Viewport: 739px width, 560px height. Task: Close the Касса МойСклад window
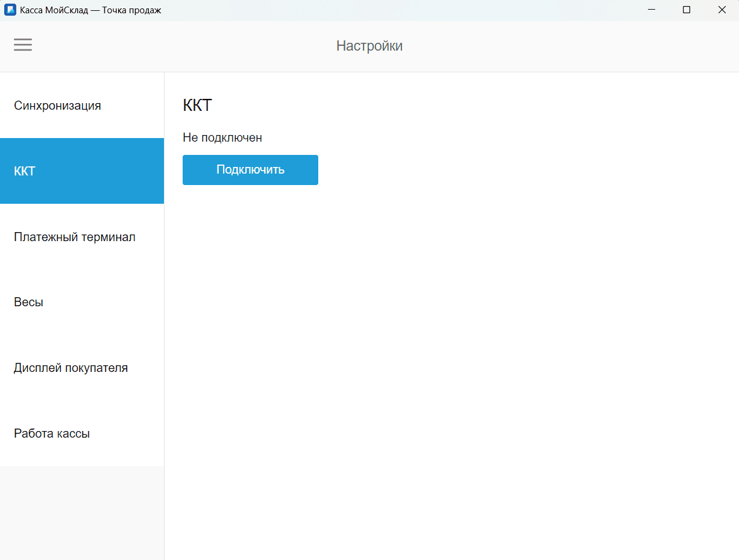tap(722, 10)
